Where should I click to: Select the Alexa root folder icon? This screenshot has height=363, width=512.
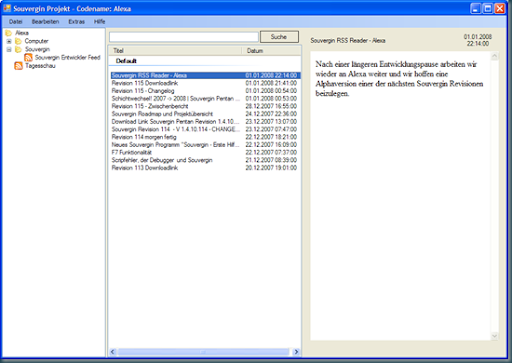click(x=9, y=33)
